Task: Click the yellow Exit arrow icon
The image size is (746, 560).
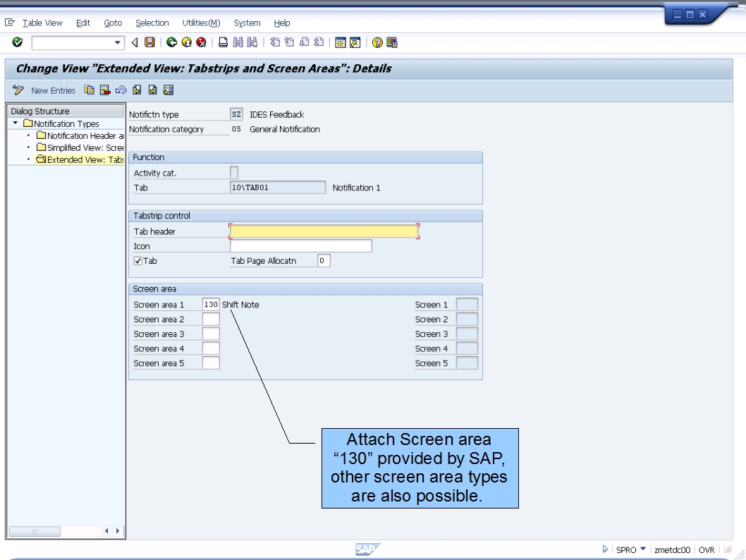Action: pyautogui.click(x=186, y=42)
